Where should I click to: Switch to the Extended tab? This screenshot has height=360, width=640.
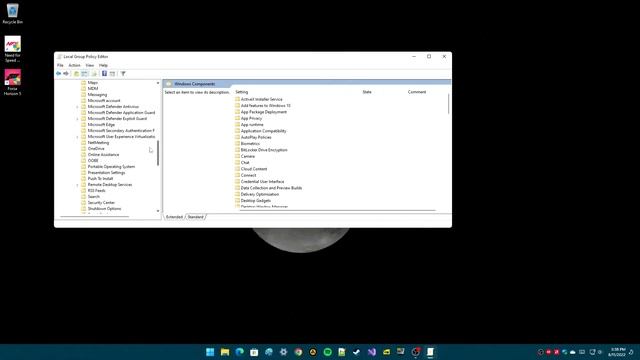(174, 217)
